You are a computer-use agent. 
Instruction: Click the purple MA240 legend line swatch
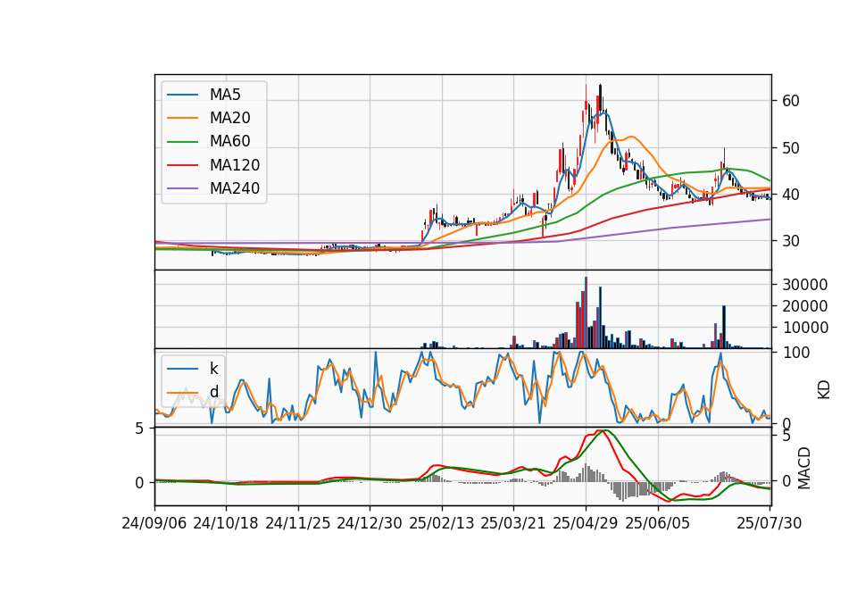point(182,188)
